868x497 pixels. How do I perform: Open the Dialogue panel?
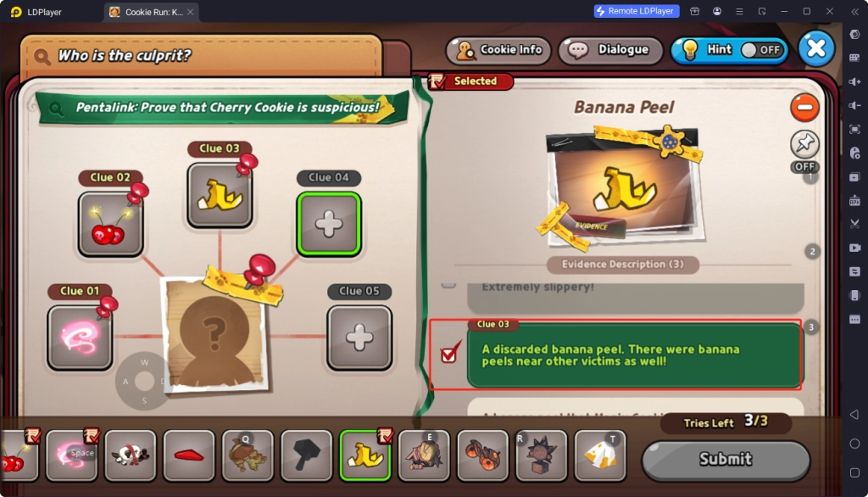point(610,50)
